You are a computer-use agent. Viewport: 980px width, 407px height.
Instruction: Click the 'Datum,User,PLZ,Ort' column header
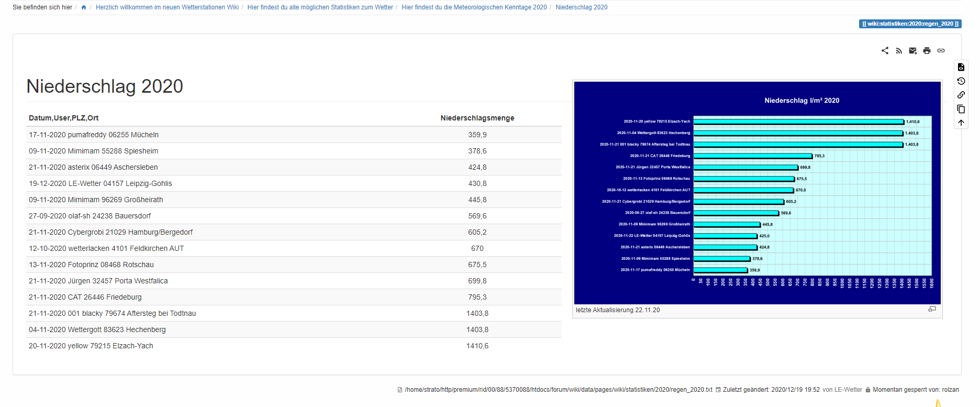64,118
